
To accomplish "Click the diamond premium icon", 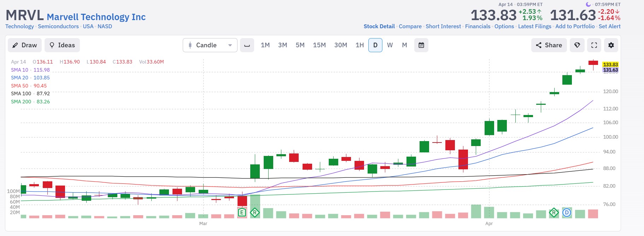I will (577, 45).
